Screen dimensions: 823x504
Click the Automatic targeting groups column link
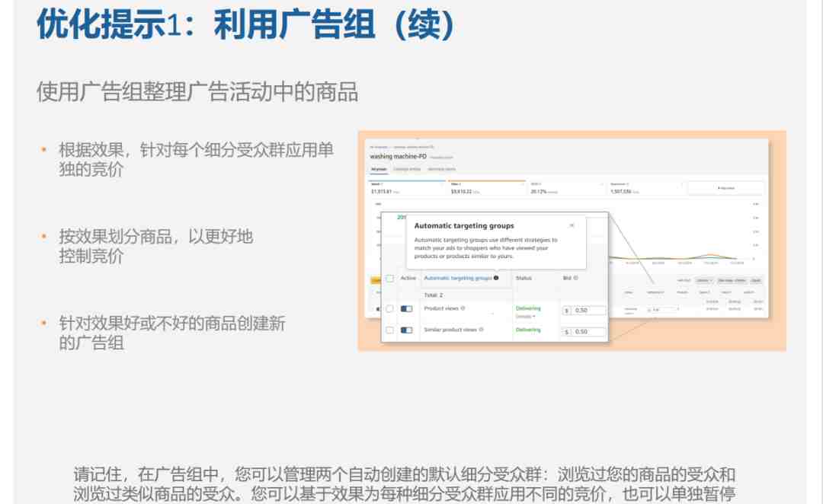pos(458,278)
